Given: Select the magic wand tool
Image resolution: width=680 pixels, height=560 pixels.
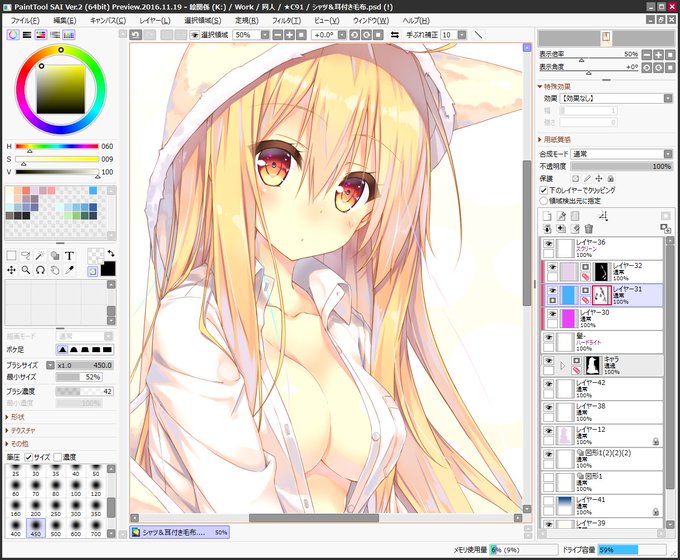Looking at the screenshot, I should [40, 255].
